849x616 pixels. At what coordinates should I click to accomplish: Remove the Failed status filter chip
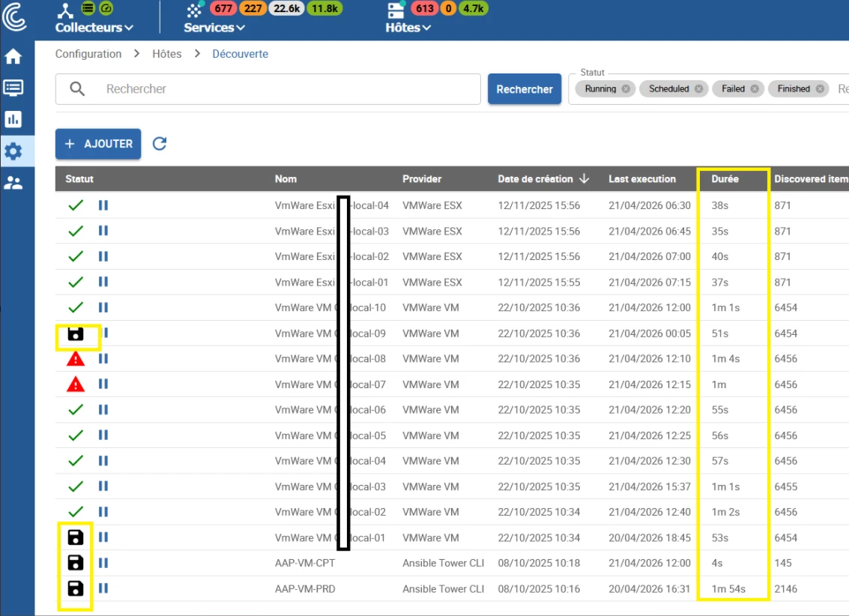(x=755, y=88)
